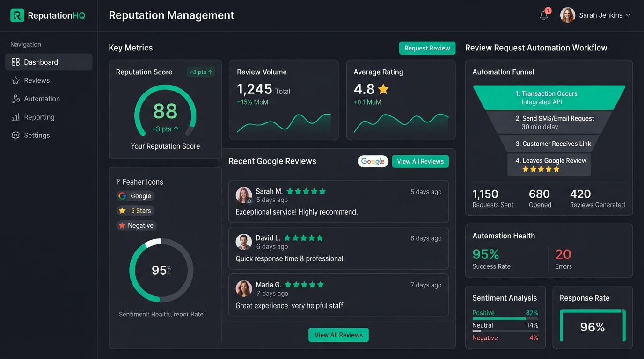Click View All Reviews button beside Google badge
The width and height of the screenshot is (644, 359).
420,161
